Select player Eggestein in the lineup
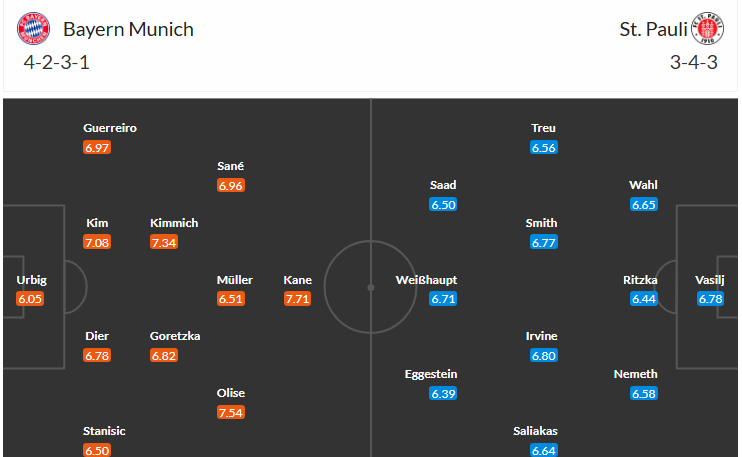The image size is (742, 457). [x=431, y=374]
